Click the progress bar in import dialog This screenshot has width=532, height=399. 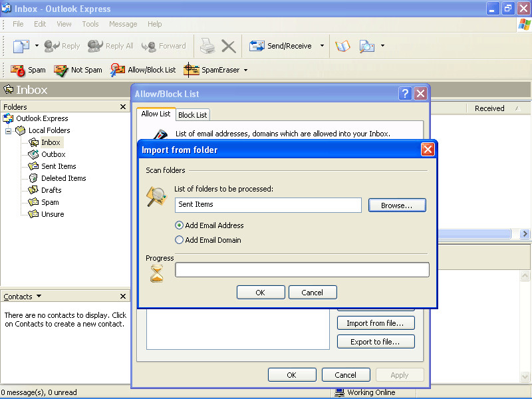coord(302,270)
